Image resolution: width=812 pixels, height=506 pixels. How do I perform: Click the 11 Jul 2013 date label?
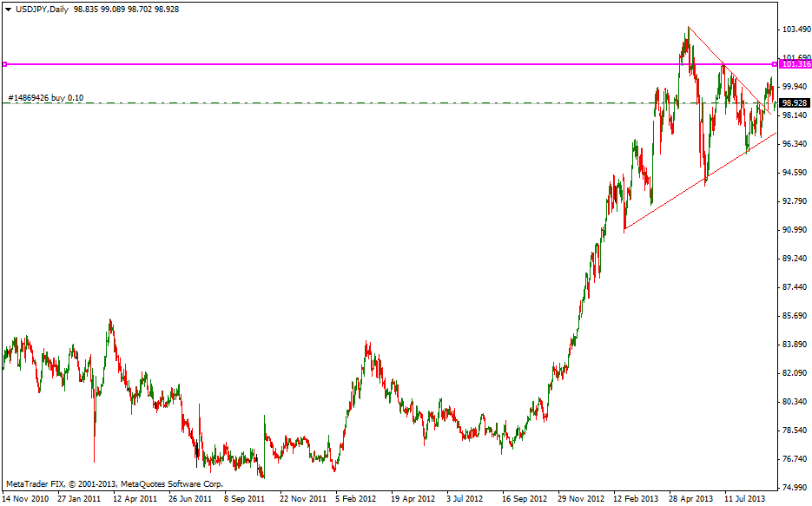point(744,499)
